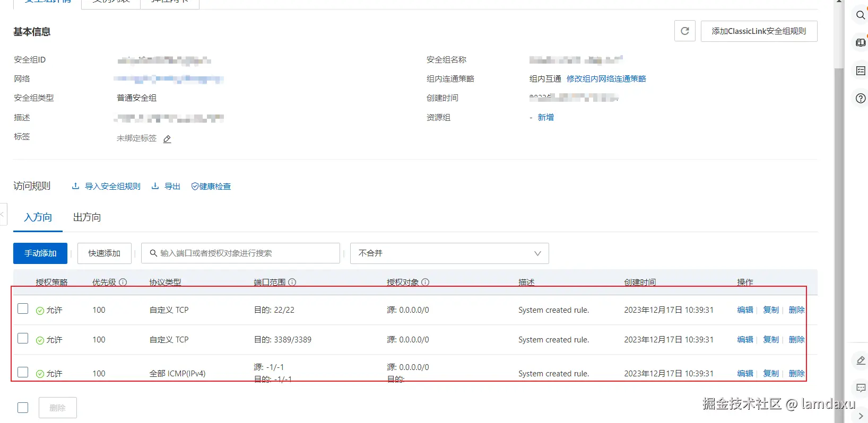Image resolution: width=868 pixels, height=423 pixels.
Task: Open the documentation book icon in sidebar
Action: [861, 42]
